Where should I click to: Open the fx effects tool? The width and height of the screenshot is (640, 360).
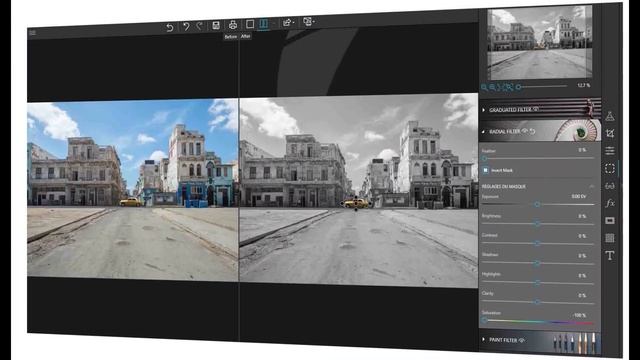click(x=610, y=203)
